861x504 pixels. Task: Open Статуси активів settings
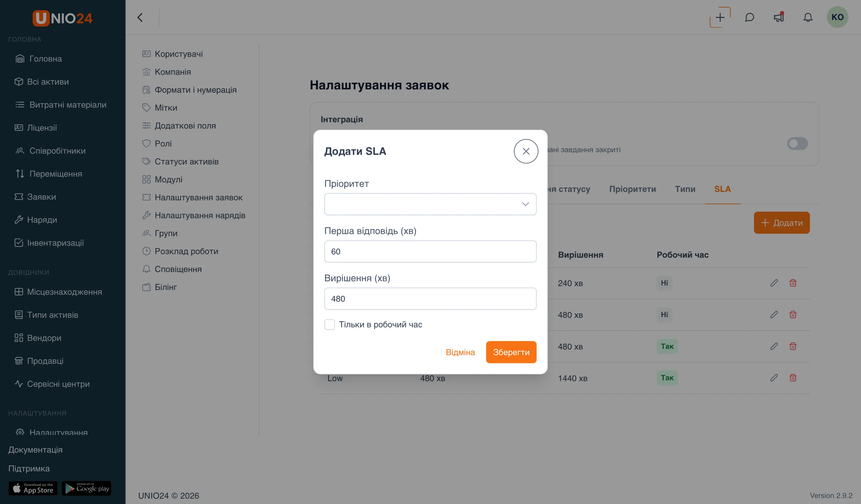[x=180, y=161]
